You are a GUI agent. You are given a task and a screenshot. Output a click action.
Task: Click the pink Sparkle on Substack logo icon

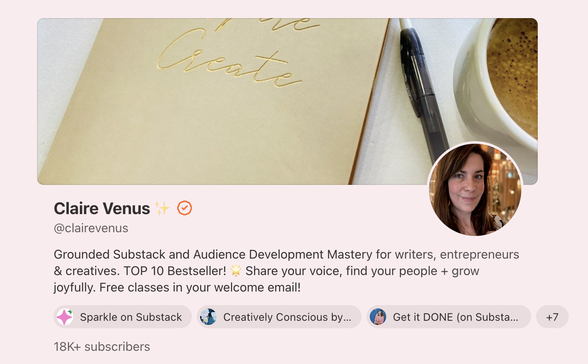pos(65,317)
